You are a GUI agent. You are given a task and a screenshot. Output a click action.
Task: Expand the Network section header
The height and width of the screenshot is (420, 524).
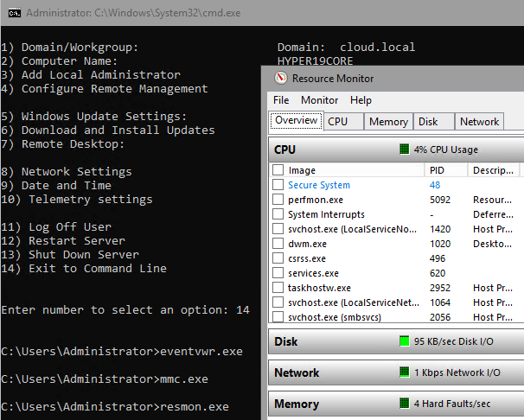(396, 372)
